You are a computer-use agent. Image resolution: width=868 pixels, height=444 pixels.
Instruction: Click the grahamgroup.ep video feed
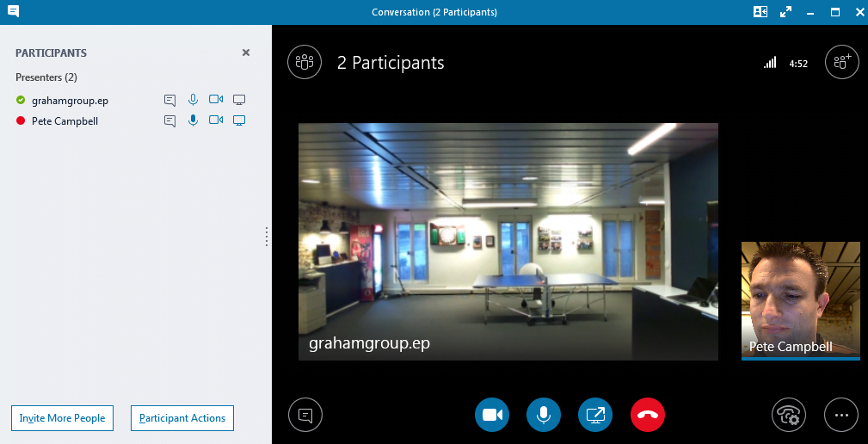508,242
